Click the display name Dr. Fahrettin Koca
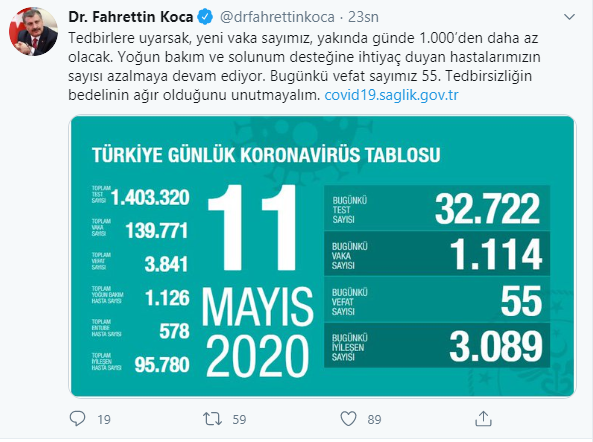This screenshot has width=593, height=442. pos(131,17)
